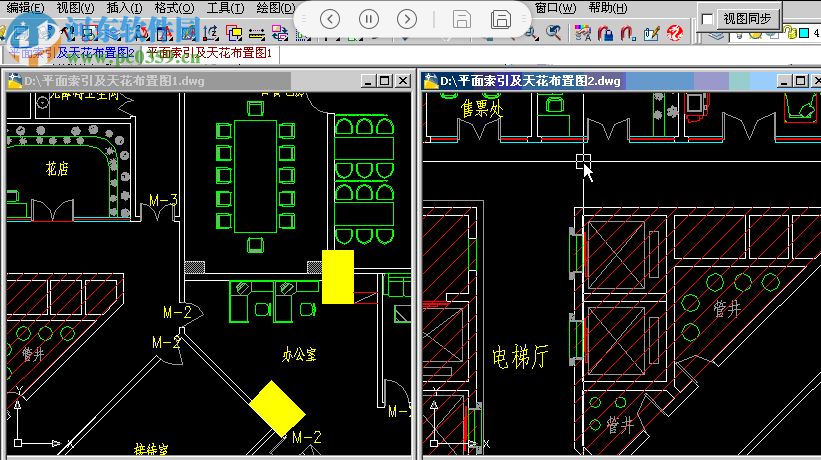This screenshot has height=460, width=821.
Task: Pause the playback overlay
Action: pos(369,19)
